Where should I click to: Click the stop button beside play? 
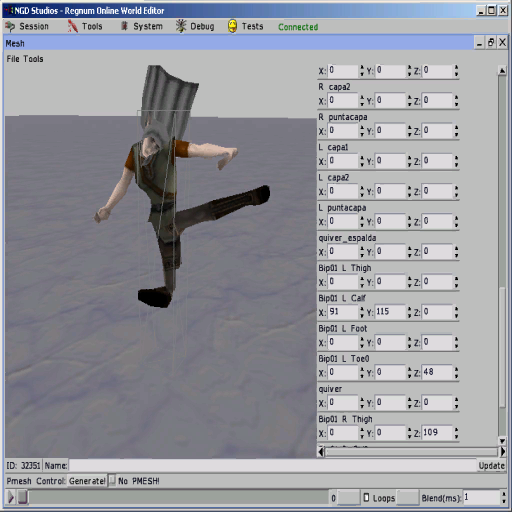[x=23, y=497]
